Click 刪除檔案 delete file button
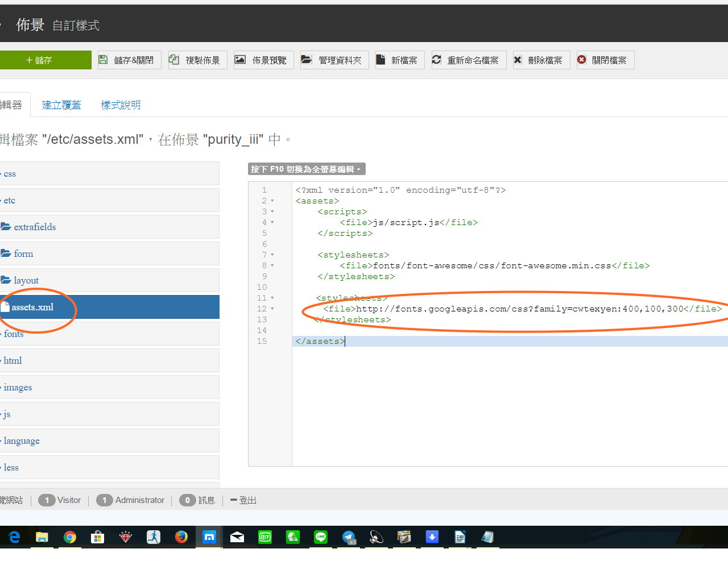The image size is (728, 582). 539,60
